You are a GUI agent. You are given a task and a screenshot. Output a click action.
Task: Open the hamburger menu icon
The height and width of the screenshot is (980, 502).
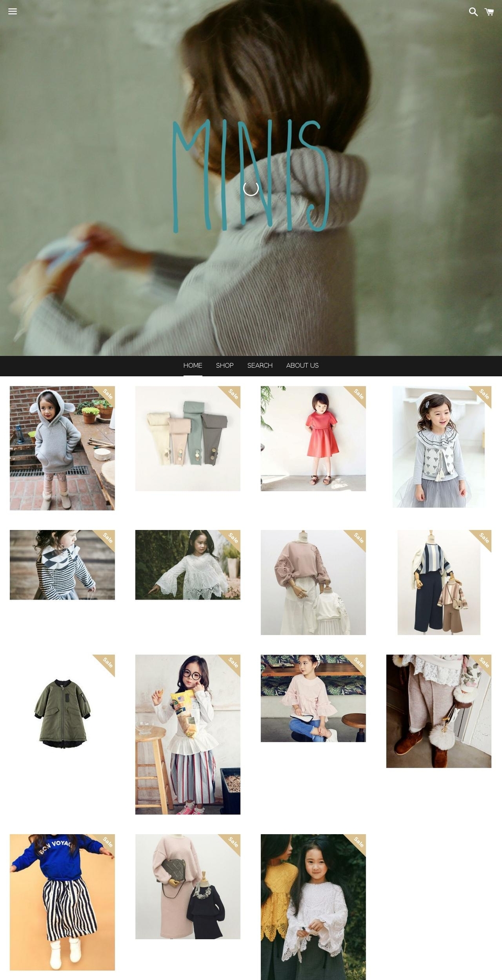(13, 11)
